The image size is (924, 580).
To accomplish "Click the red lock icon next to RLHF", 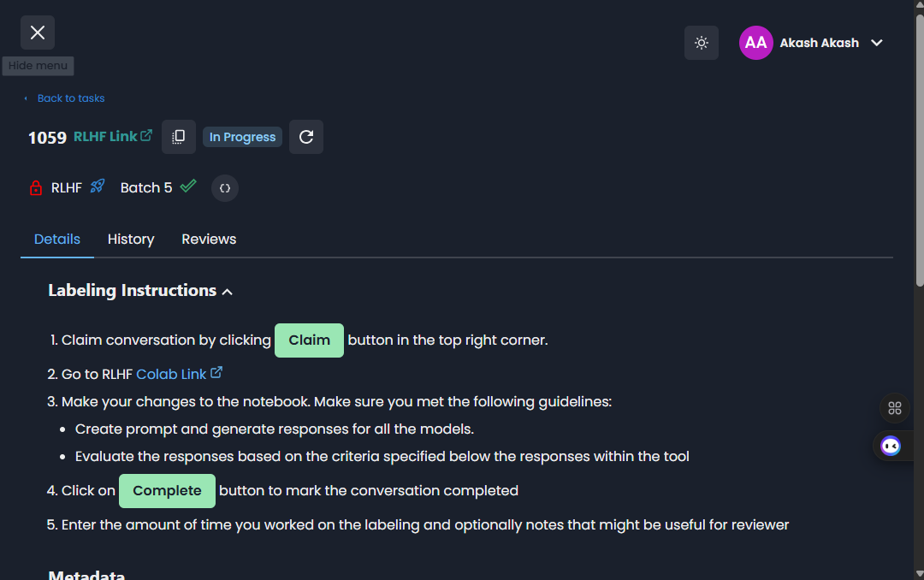I will click(36, 188).
